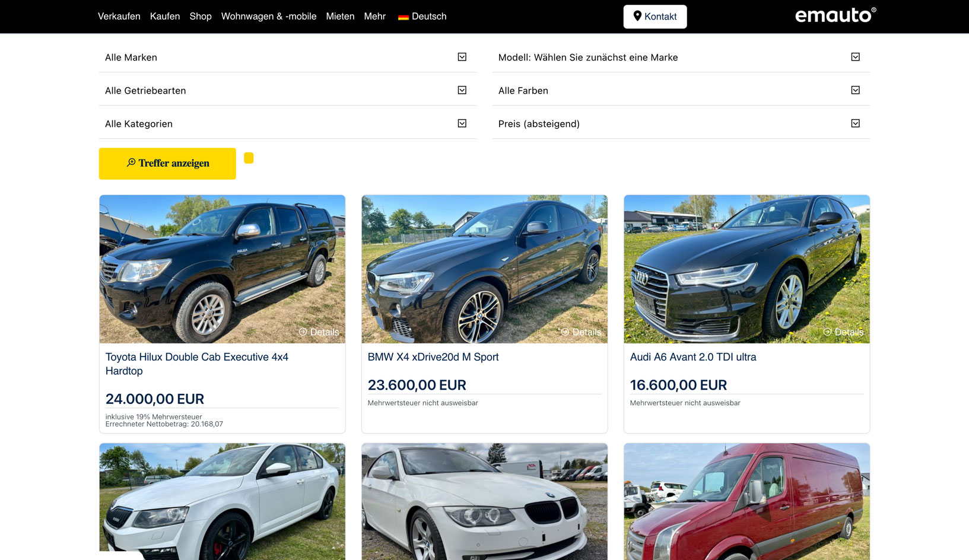Click Mehrwertsteuer note under Audi A6 price
The height and width of the screenshot is (560, 969).
[x=685, y=403]
